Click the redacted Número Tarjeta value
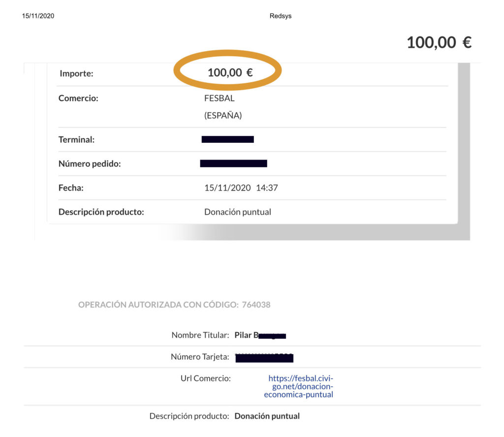 (264, 358)
